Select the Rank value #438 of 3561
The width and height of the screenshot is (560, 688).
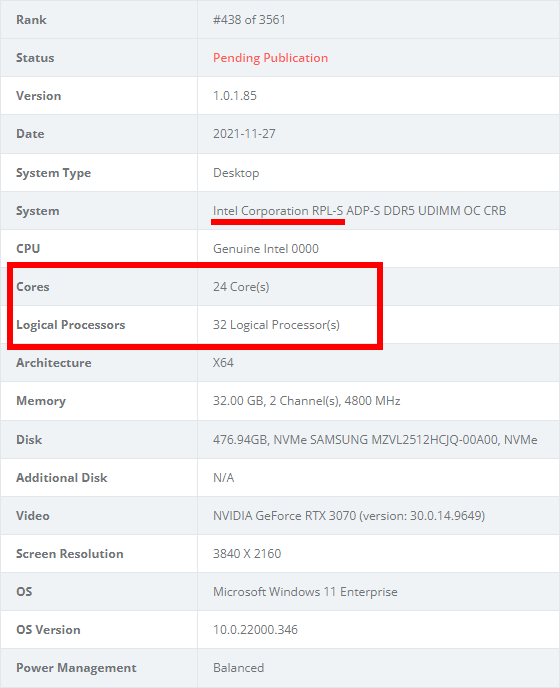(249, 20)
